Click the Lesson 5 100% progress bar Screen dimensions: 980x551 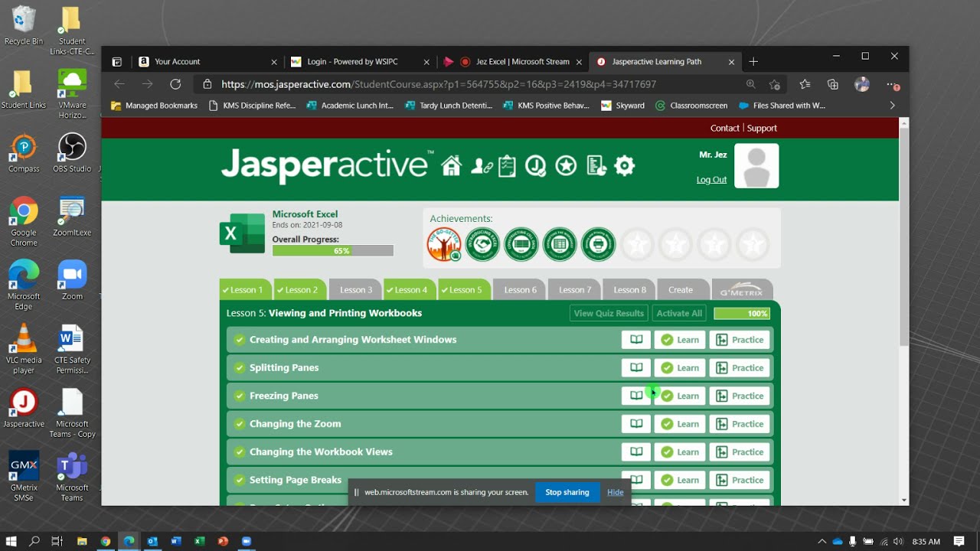(742, 314)
